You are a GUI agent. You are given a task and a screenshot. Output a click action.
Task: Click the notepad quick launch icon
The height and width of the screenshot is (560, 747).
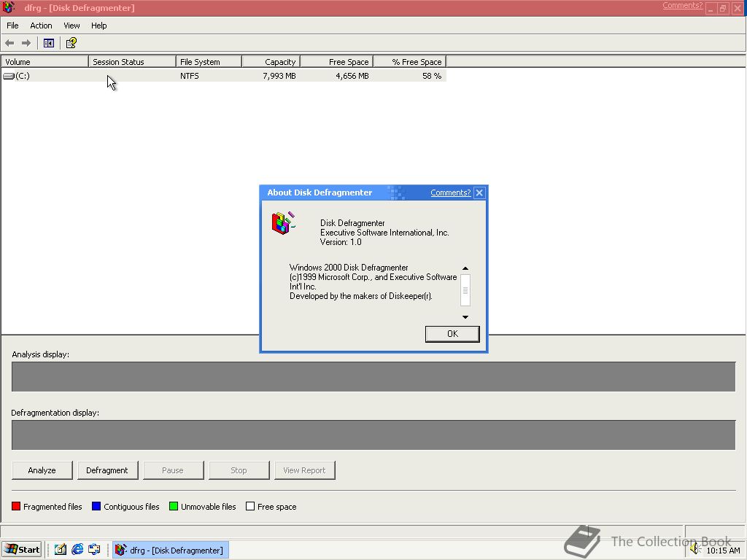(x=60, y=550)
